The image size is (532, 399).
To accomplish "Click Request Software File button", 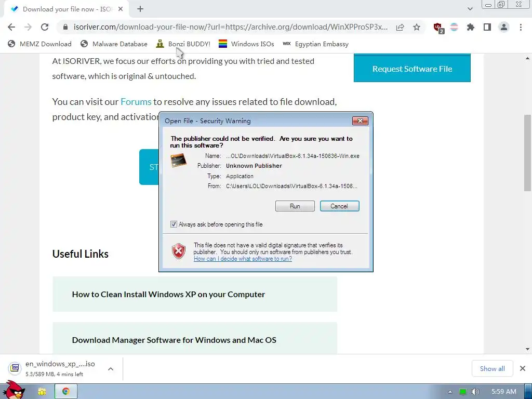I will [x=412, y=68].
